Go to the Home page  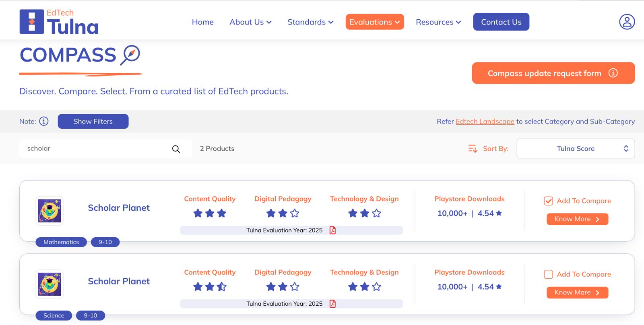pyautogui.click(x=202, y=22)
